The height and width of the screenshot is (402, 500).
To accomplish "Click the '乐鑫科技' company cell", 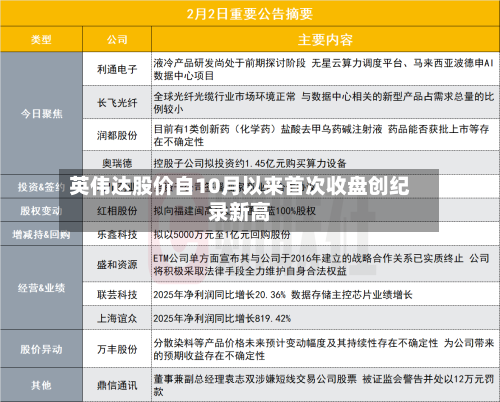I will 117,234.
